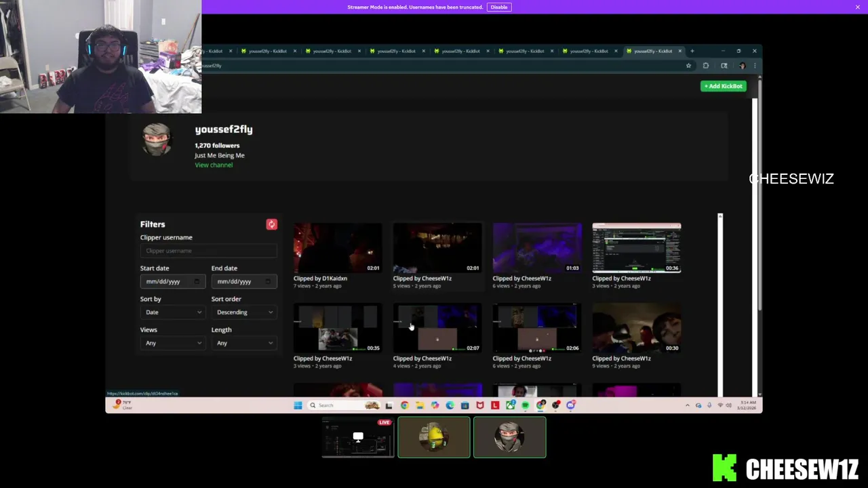868x488 pixels.
Task: Click the red reset filters icon
Action: 271,224
